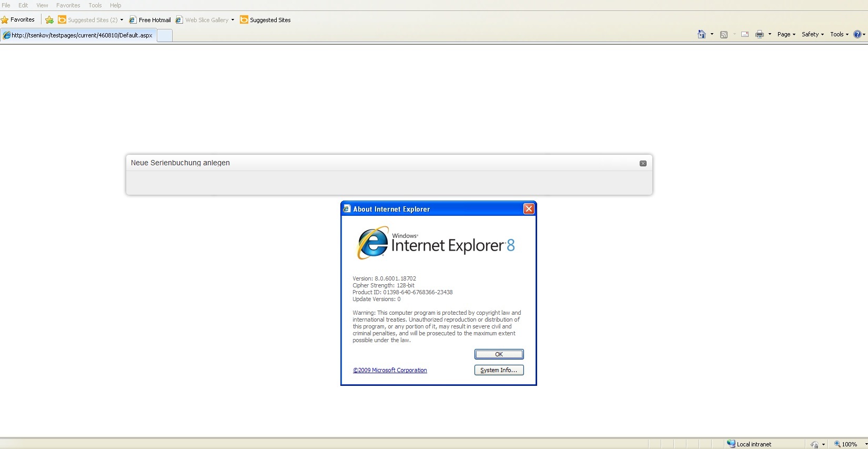Expand the Suggested Sites (2) dropdown arrow
Viewport: 868px width, 449px height.
[122, 20]
